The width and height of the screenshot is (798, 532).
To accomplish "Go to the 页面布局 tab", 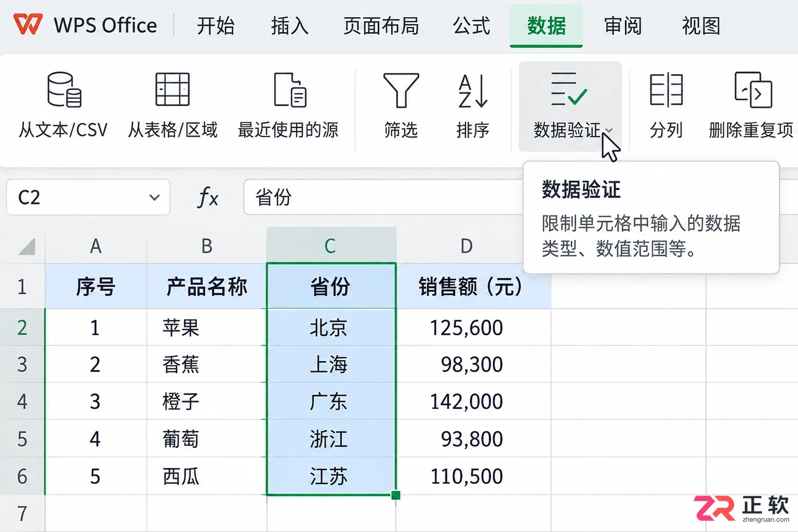I will click(x=381, y=26).
